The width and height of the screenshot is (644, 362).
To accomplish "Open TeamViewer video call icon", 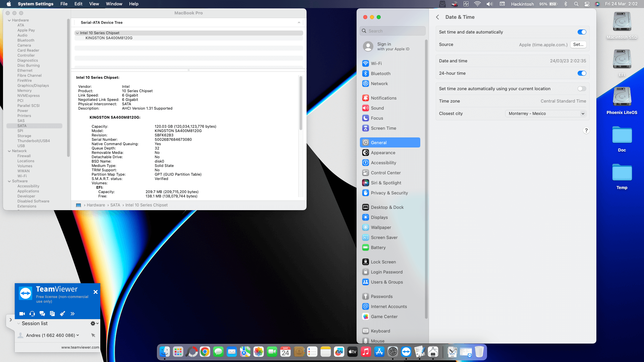I will click(x=22, y=314).
